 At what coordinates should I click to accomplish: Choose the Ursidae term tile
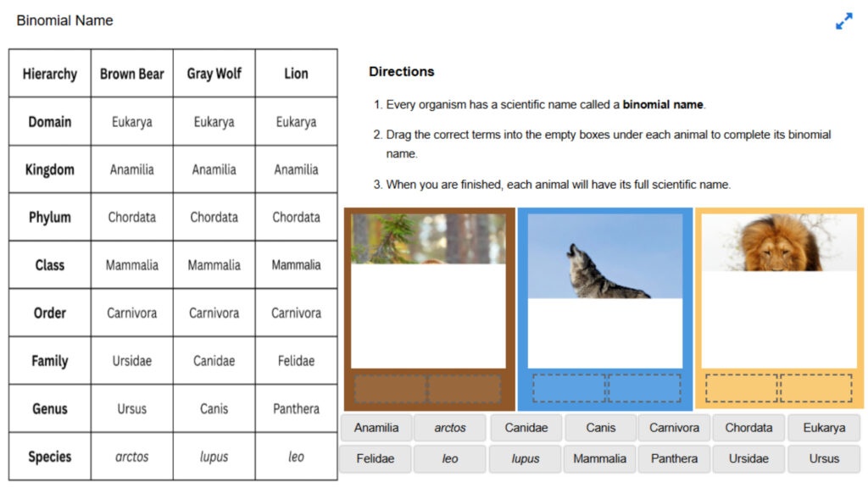pyautogui.click(x=748, y=458)
